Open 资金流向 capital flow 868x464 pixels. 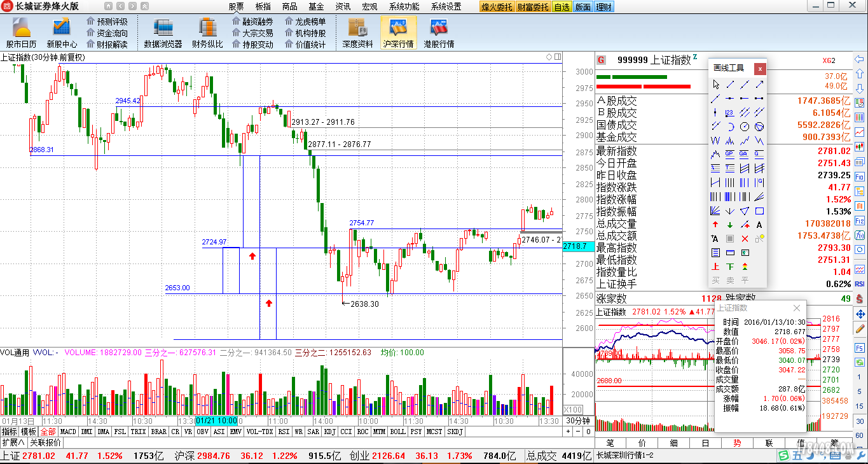(107, 33)
